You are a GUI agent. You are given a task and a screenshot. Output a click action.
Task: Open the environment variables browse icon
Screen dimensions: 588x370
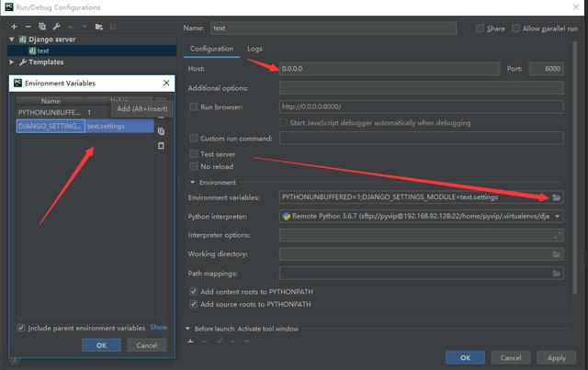(557, 197)
